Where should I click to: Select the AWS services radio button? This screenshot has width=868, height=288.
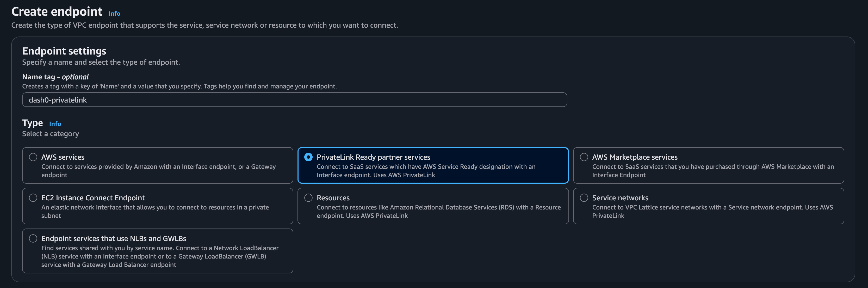point(33,157)
